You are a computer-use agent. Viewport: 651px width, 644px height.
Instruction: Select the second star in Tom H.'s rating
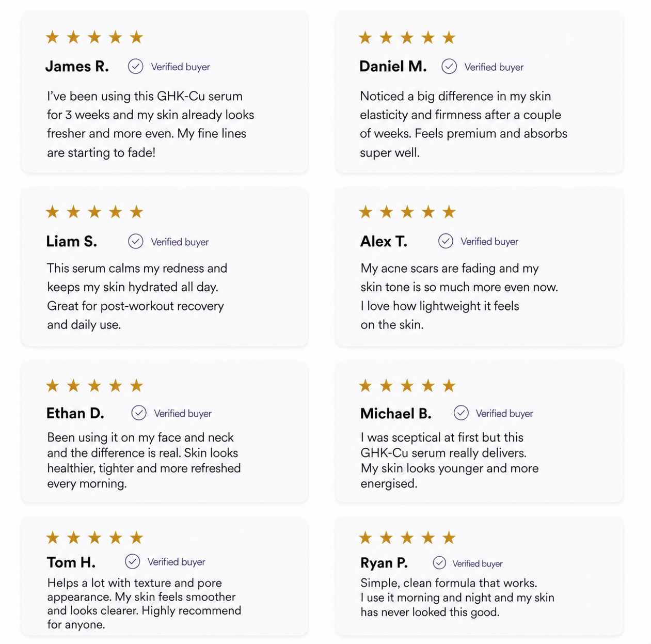[x=73, y=538]
